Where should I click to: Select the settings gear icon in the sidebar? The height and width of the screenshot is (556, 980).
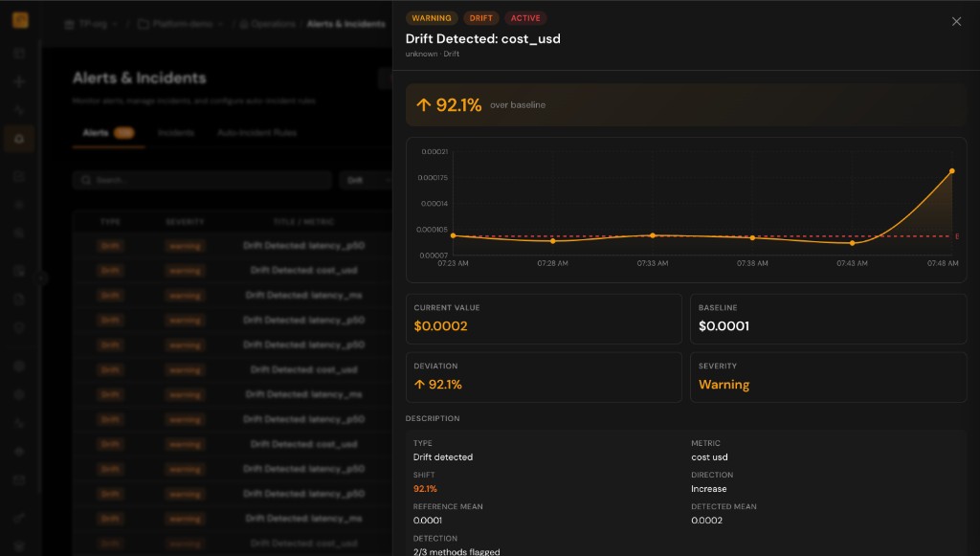pyautogui.click(x=19, y=327)
